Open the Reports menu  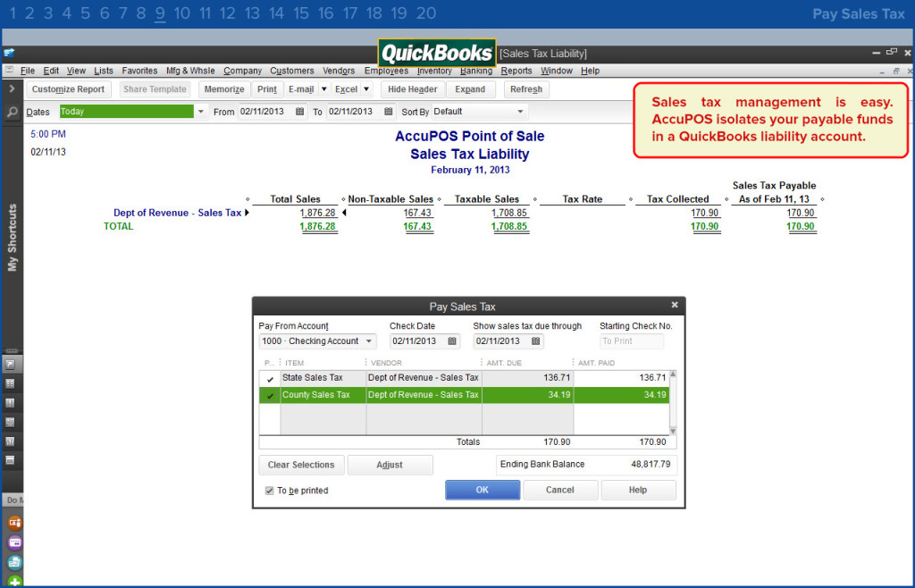(x=516, y=71)
